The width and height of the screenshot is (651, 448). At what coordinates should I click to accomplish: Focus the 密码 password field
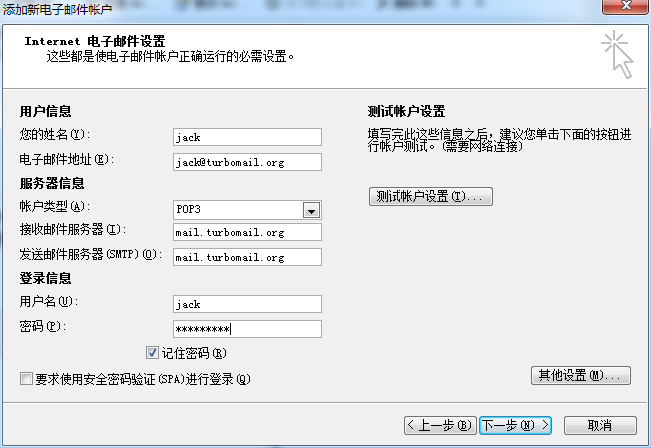tap(247, 329)
